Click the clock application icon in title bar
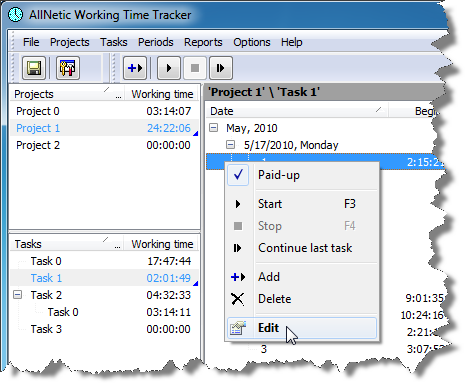The image size is (465, 383). pyautogui.click(x=15, y=15)
